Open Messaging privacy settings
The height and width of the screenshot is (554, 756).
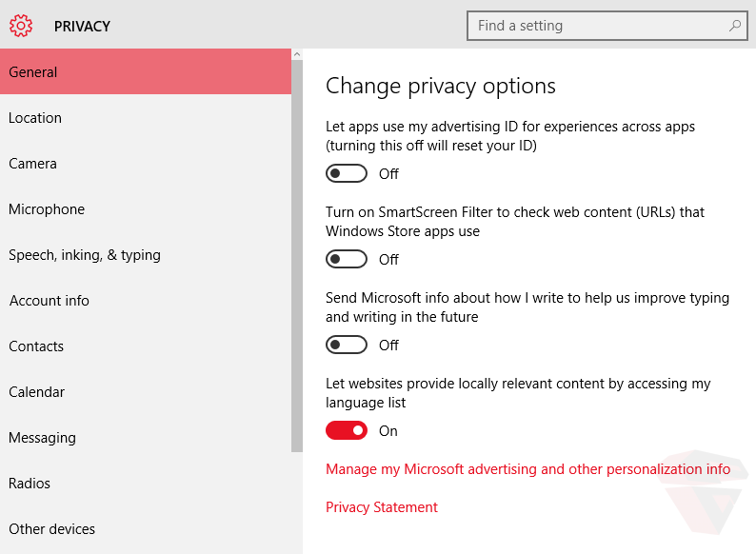pyautogui.click(x=146, y=437)
